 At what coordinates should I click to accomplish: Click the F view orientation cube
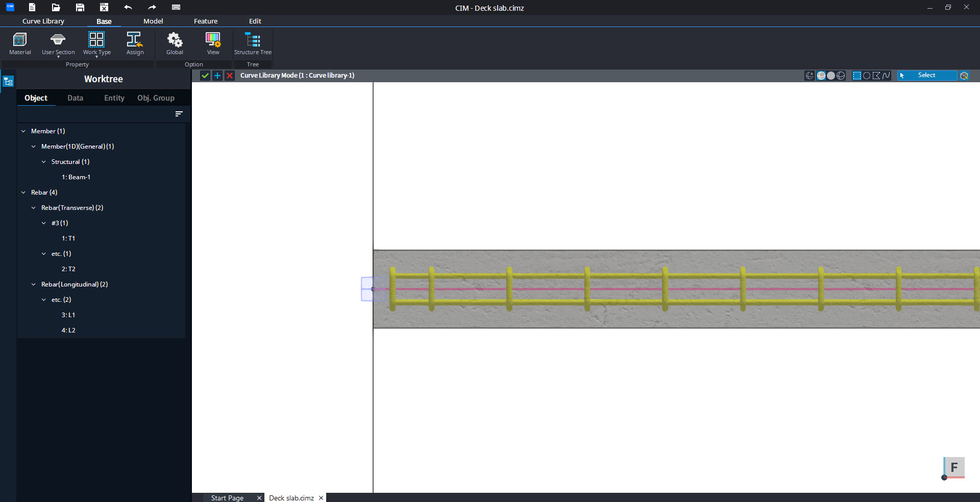(954, 467)
